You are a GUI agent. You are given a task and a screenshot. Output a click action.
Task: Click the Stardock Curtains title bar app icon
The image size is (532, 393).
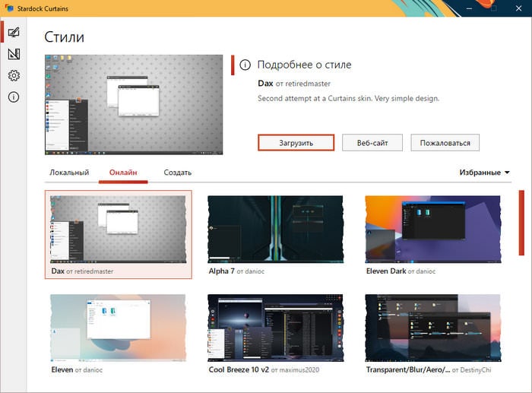9,8
